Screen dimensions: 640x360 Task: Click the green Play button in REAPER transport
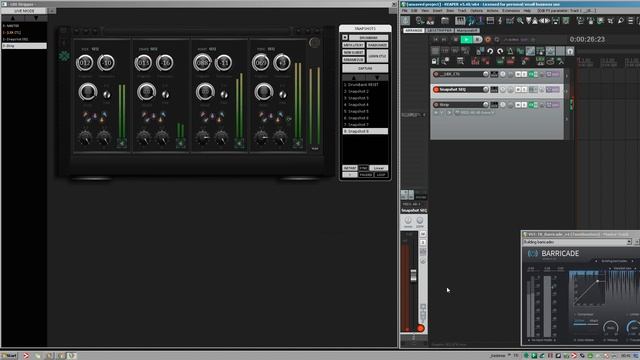466,40
